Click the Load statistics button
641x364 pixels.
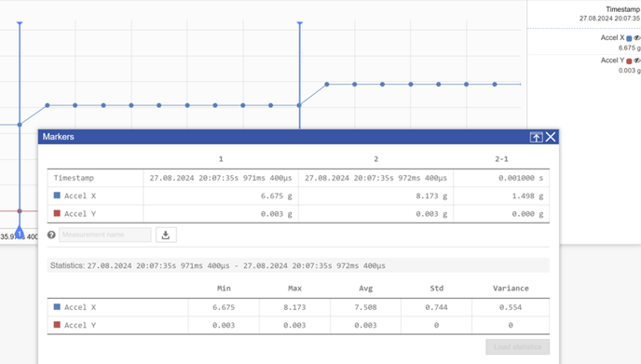(x=517, y=347)
